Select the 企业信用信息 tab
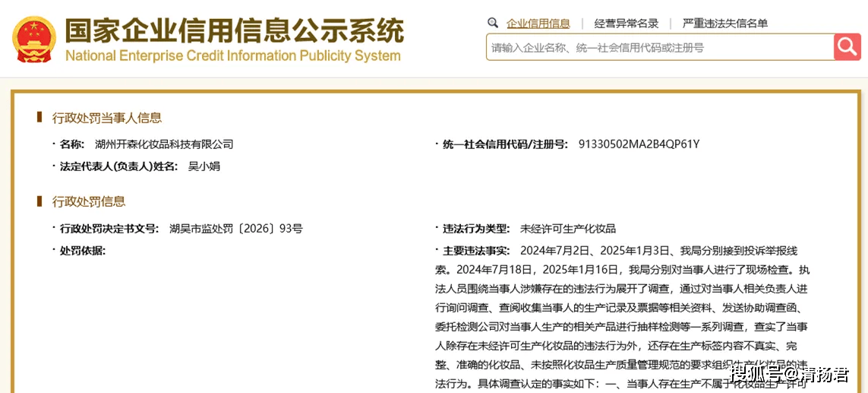Screen dimensions: 868x393 tap(538, 24)
